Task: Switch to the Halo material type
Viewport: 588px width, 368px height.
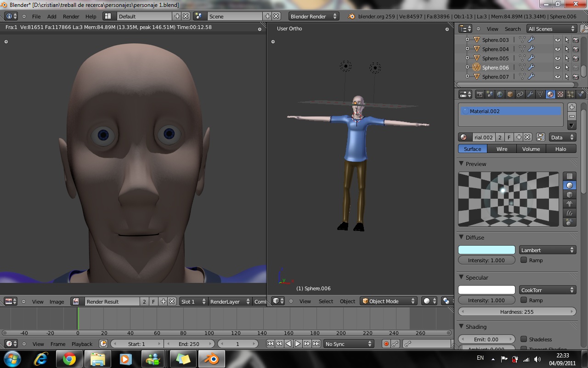Action: coord(561,149)
